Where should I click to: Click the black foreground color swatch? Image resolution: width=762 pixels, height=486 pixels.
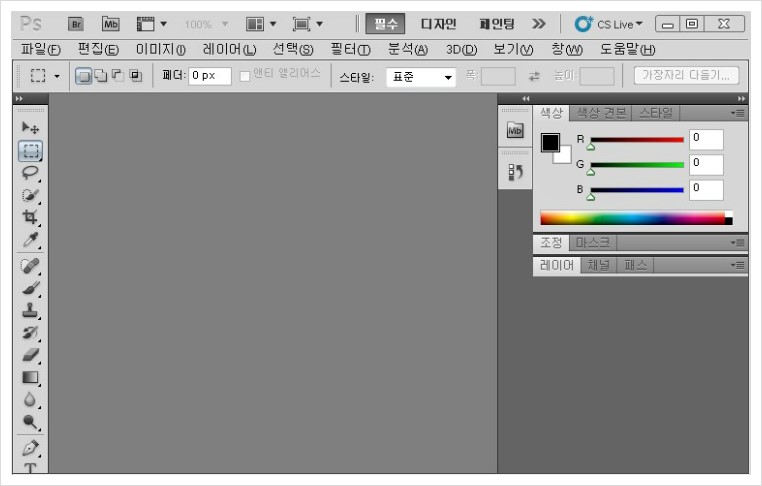pyautogui.click(x=550, y=142)
